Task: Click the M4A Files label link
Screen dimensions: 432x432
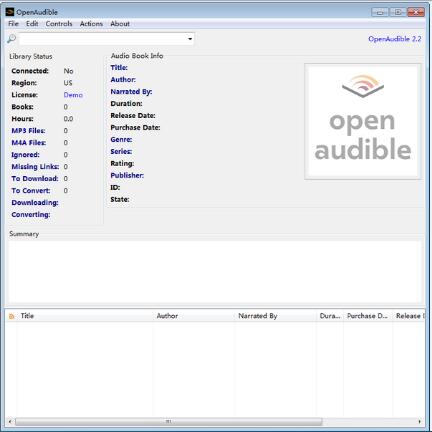Action: [29, 143]
